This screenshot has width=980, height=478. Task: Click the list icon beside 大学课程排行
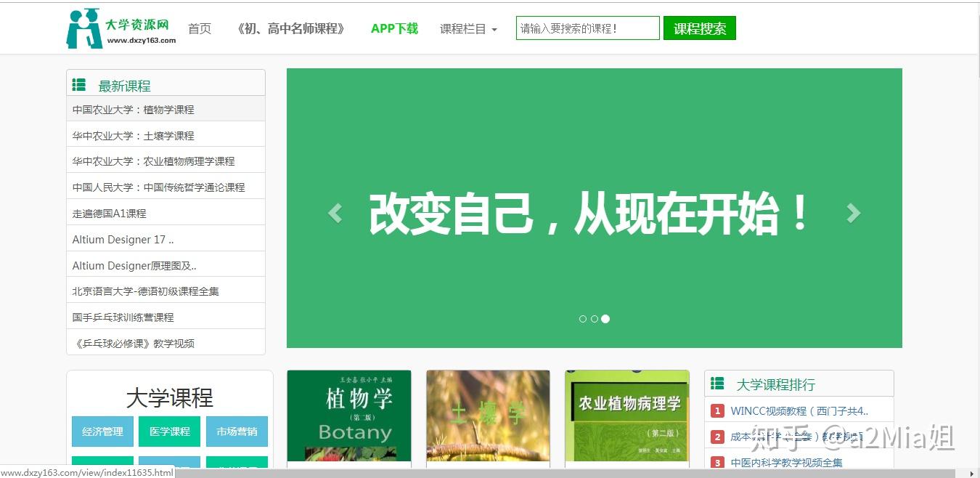[x=717, y=384]
